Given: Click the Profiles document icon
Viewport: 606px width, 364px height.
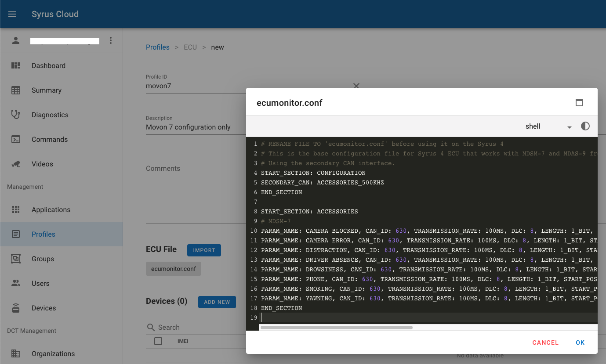Looking at the screenshot, I should coord(16,234).
